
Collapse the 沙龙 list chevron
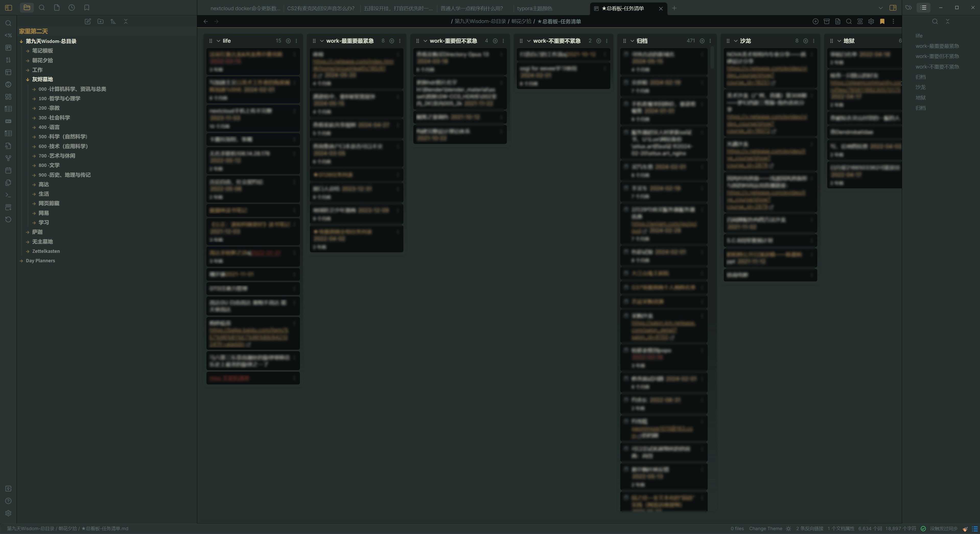(736, 41)
